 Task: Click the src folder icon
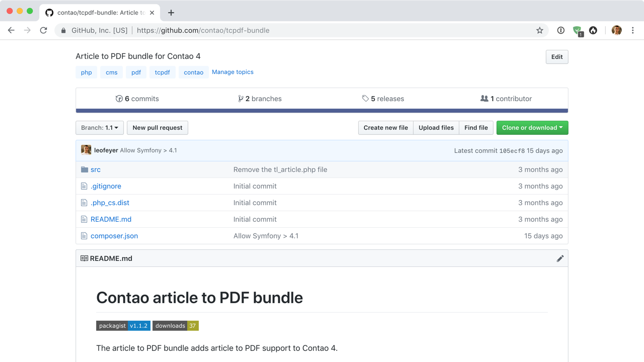85,169
